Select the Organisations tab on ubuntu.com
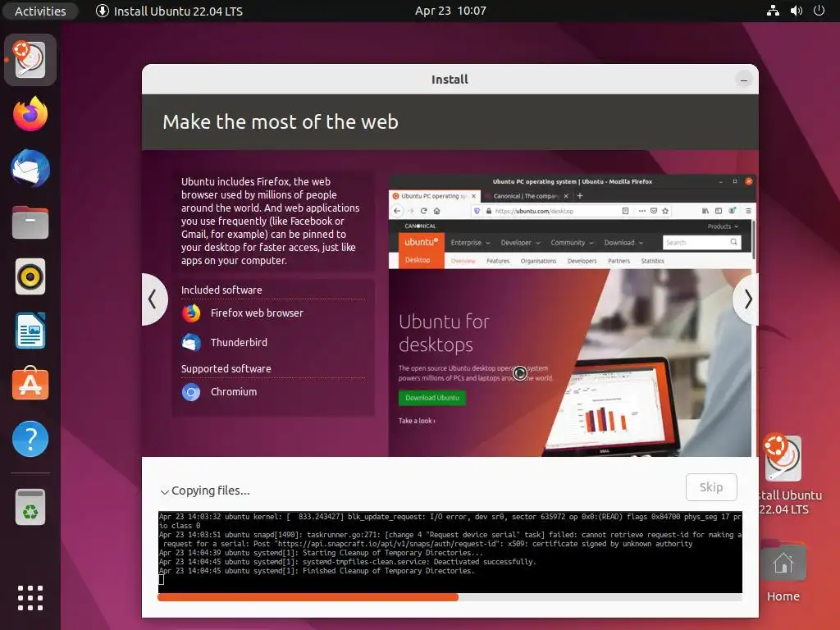 coord(538,261)
